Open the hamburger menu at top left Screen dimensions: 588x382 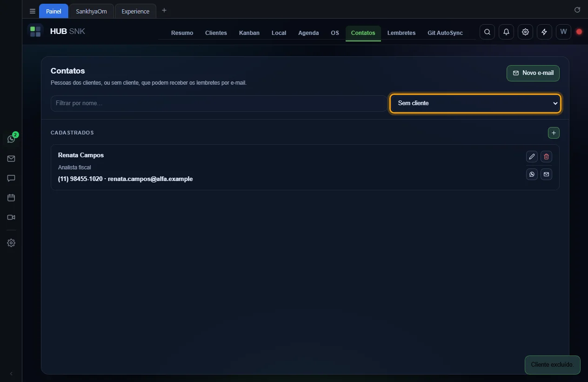click(x=33, y=11)
